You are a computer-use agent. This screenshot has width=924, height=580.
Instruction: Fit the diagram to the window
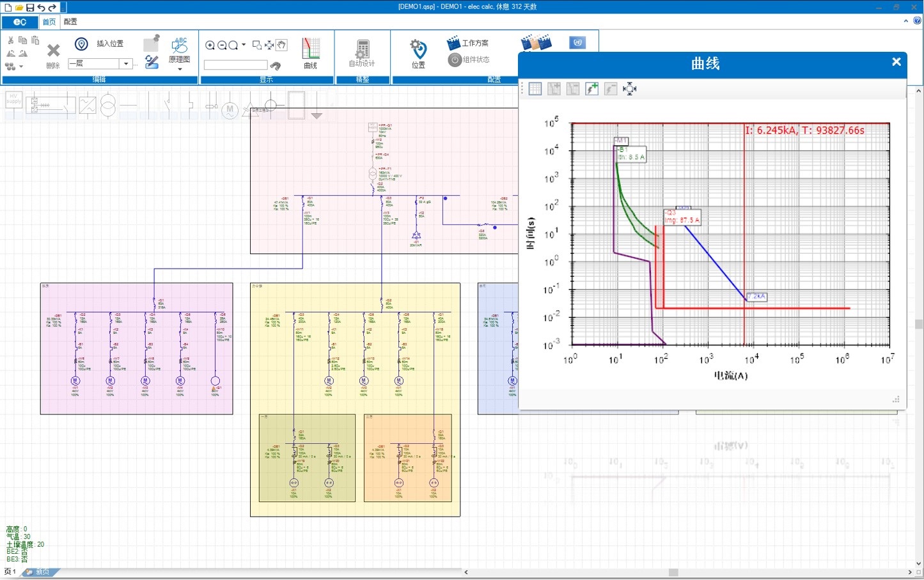(269, 45)
